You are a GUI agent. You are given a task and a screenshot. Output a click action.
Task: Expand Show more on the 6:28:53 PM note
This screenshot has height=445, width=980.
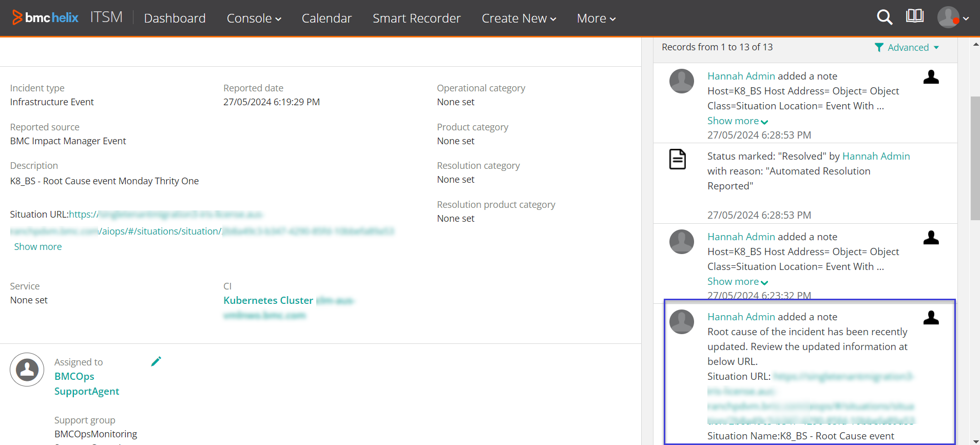[x=738, y=121]
